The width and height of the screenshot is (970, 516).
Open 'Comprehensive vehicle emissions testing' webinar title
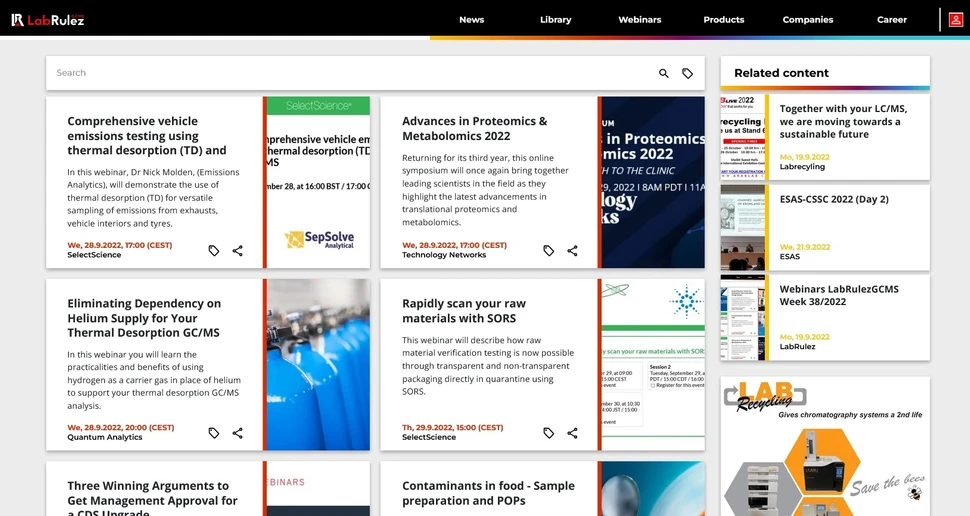click(x=147, y=135)
